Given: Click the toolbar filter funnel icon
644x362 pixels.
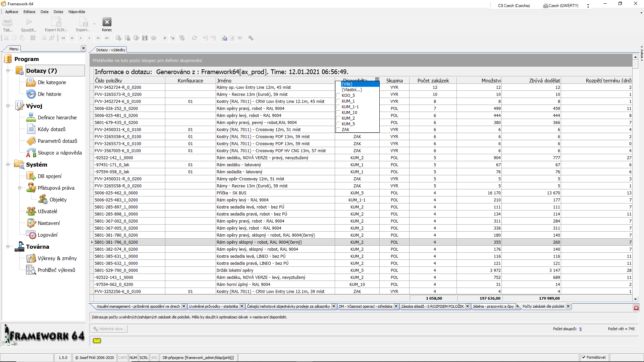Looking at the screenshot, I should [x=182, y=38].
